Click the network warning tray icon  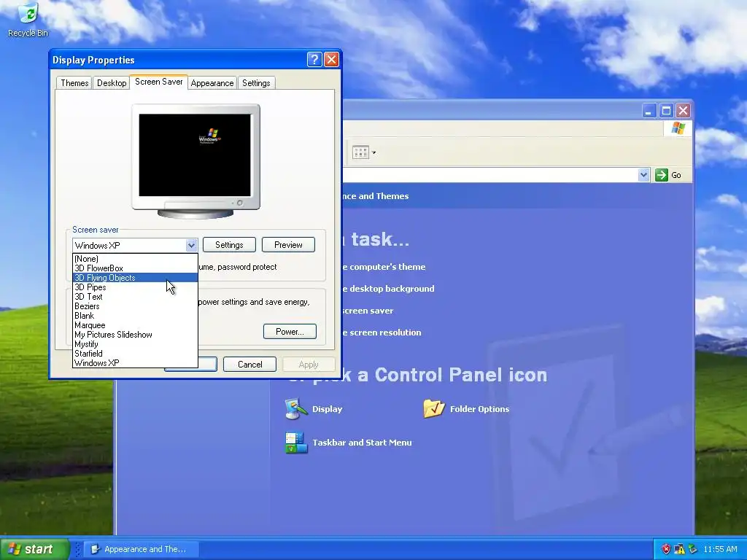[679, 549]
